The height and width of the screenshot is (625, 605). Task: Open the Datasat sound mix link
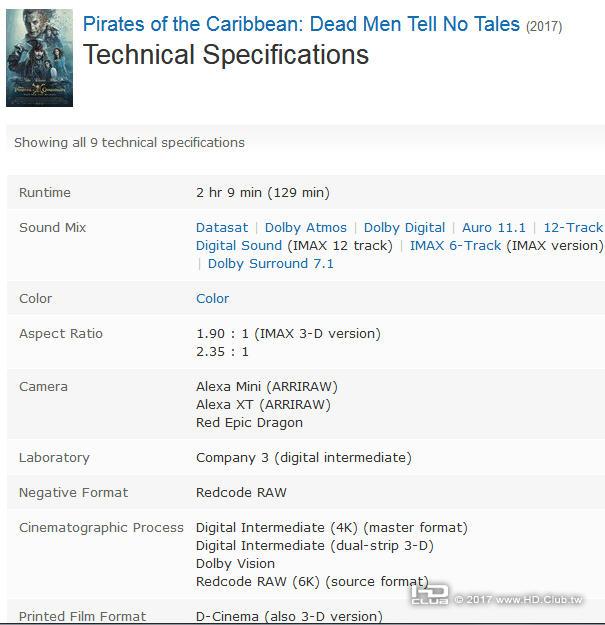click(222, 227)
